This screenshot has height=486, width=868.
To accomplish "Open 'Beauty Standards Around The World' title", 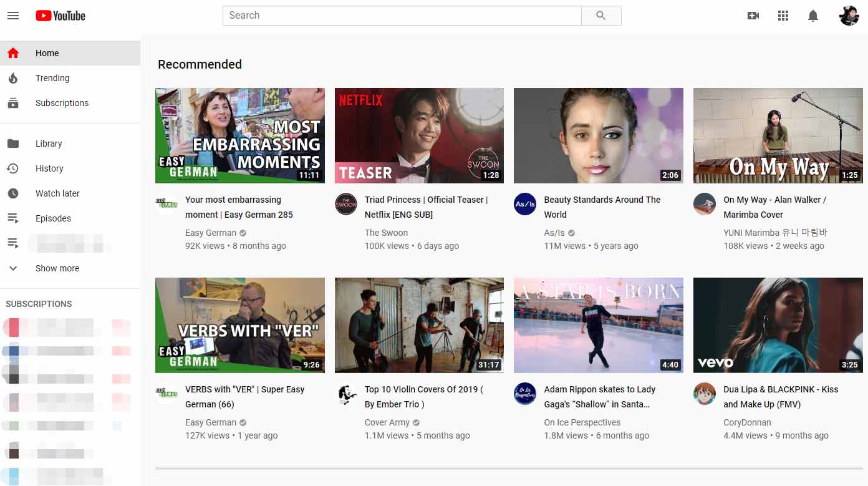I will [602, 207].
